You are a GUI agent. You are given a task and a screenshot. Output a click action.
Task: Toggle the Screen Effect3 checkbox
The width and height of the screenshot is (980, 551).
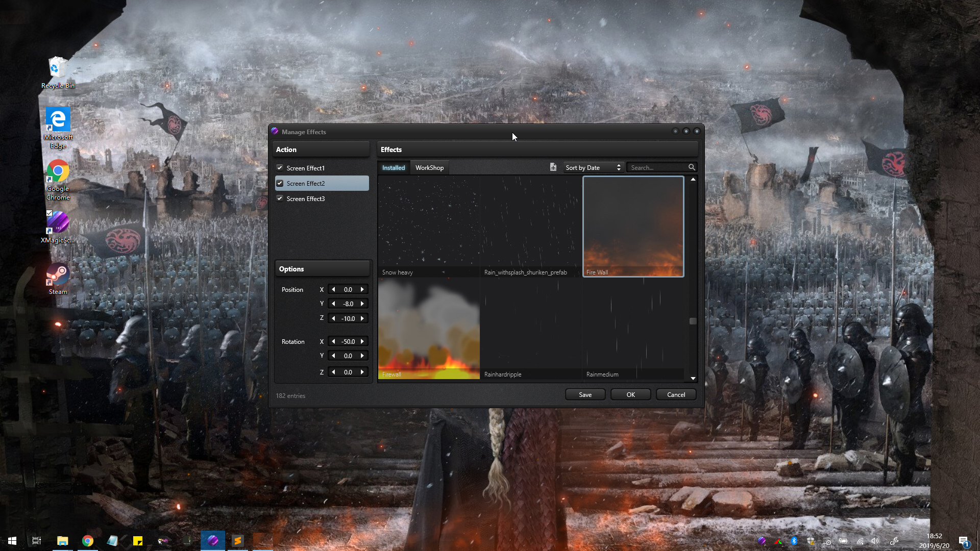280,198
